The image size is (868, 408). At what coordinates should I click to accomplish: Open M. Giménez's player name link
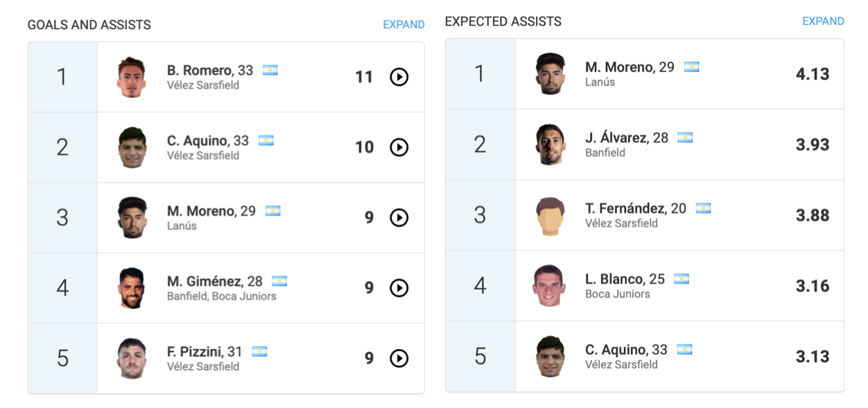[205, 281]
